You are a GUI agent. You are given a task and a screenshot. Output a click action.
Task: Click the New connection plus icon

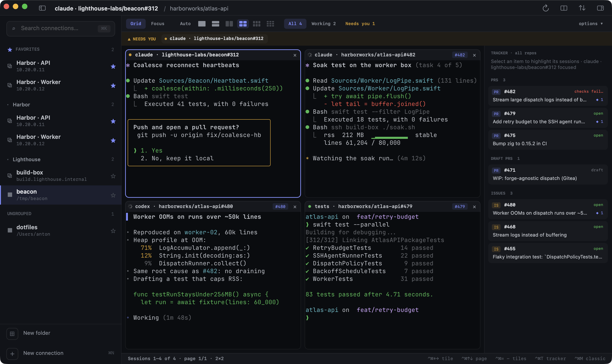click(x=12, y=354)
